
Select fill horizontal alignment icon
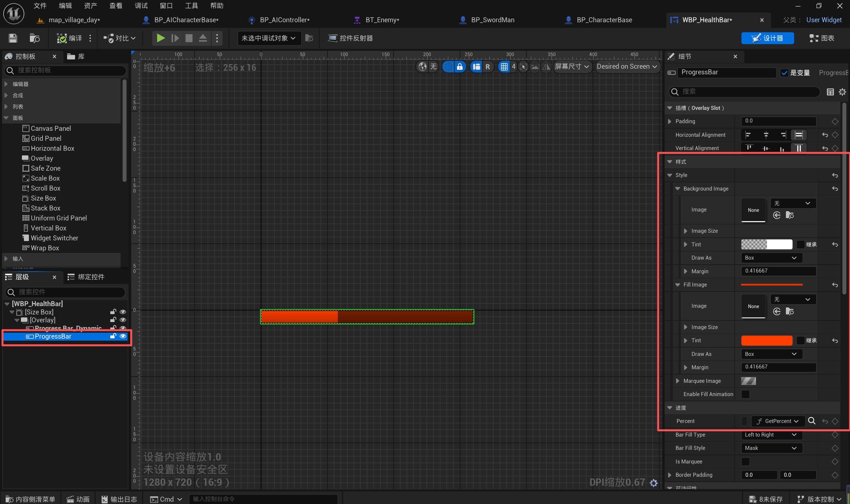(x=799, y=135)
